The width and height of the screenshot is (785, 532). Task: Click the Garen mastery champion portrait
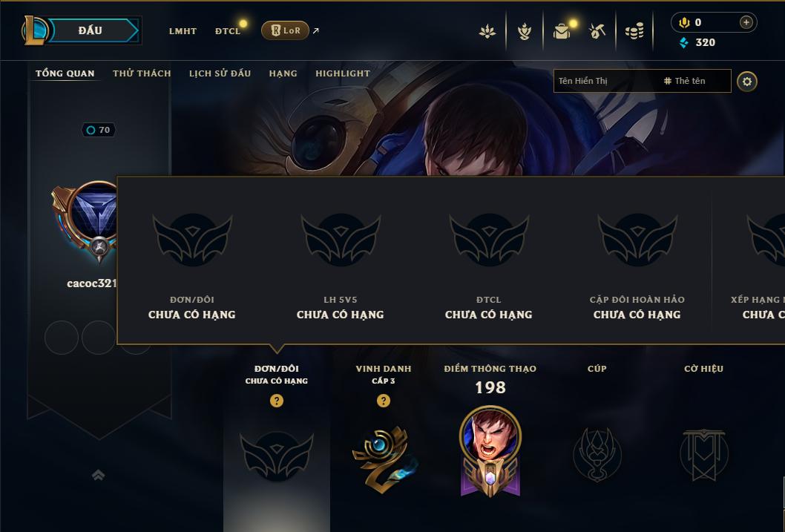pyautogui.click(x=490, y=434)
